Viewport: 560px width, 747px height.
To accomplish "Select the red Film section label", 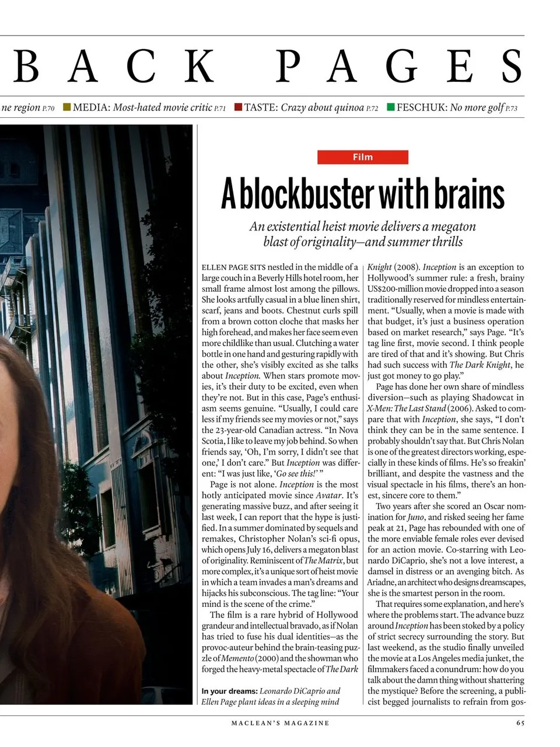I will click(362, 157).
